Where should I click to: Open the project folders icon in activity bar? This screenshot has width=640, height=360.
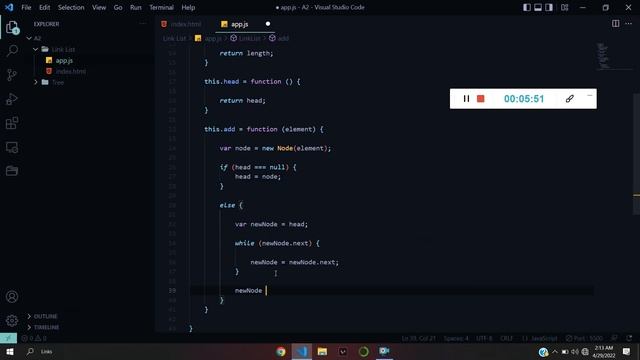(x=12, y=171)
